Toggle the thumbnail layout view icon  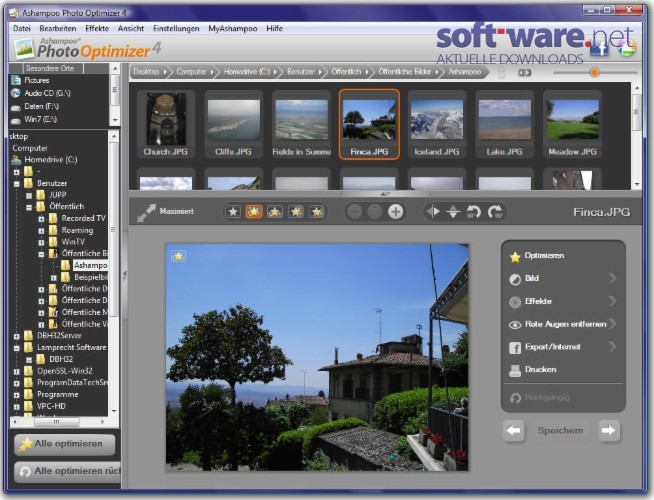524,73
